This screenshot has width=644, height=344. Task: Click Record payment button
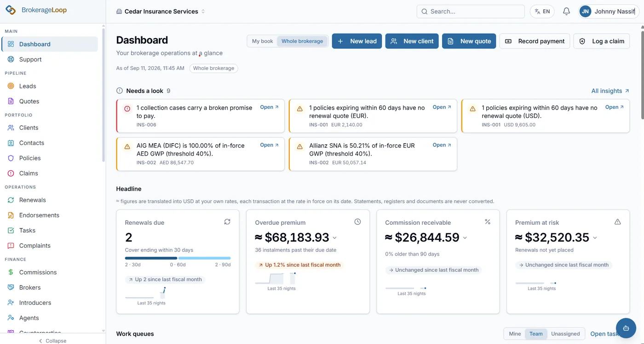click(x=535, y=41)
